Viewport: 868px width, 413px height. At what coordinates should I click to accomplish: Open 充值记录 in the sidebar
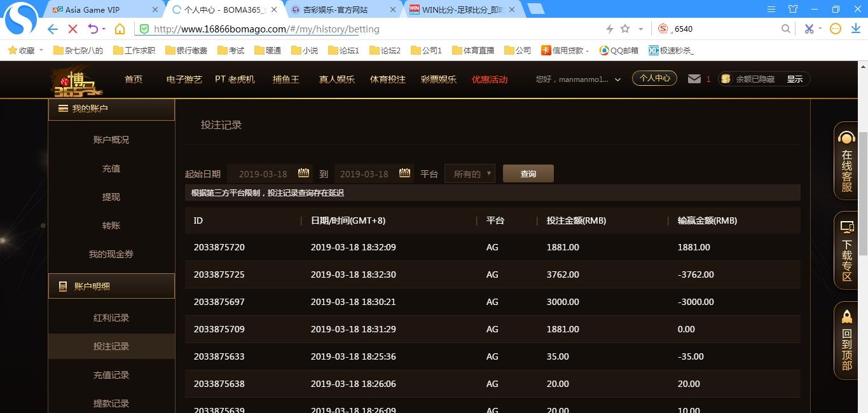(x=111, y=375)
